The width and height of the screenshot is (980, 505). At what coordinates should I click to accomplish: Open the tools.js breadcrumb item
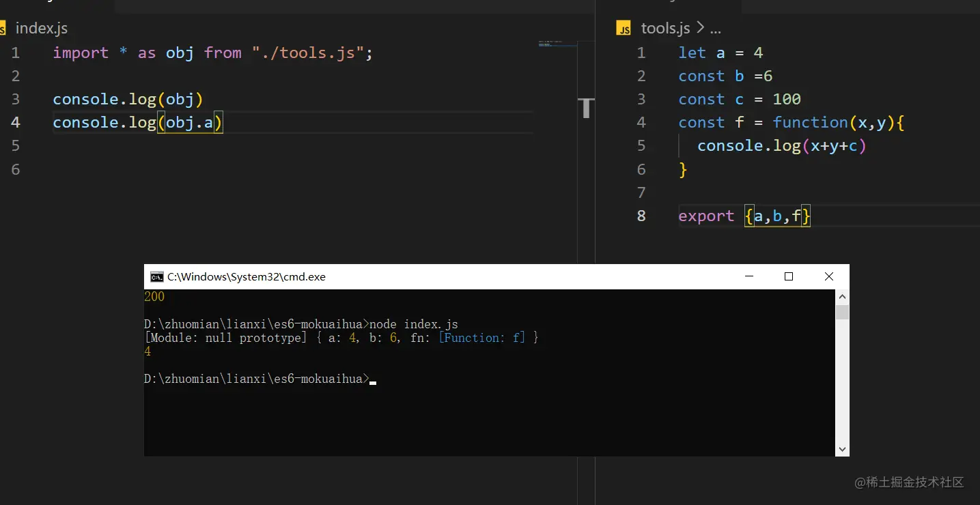tap(665, 29)
